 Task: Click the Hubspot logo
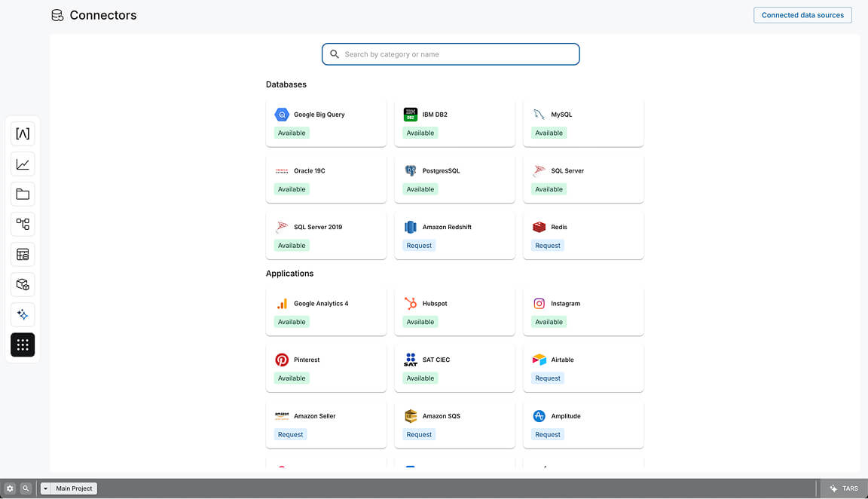410,304
